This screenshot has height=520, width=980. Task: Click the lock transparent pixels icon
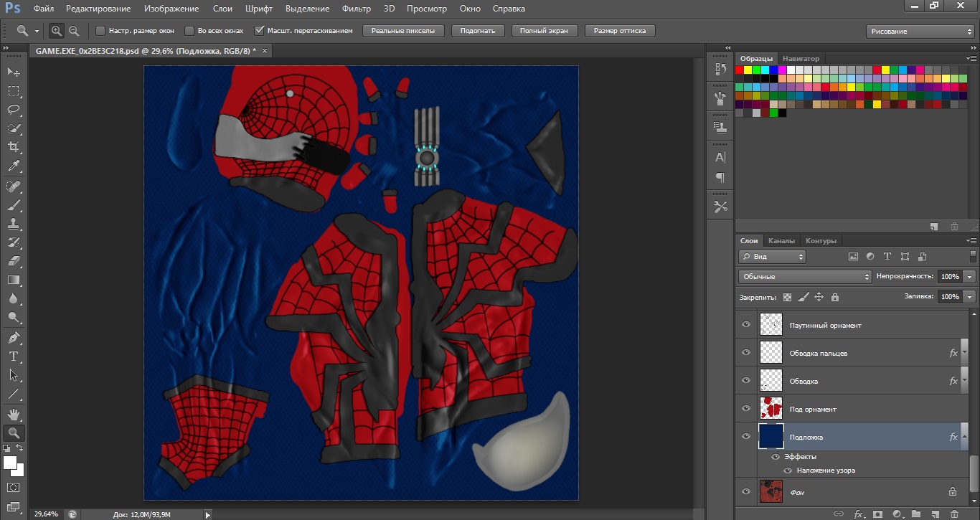click(x=787, y=296)
